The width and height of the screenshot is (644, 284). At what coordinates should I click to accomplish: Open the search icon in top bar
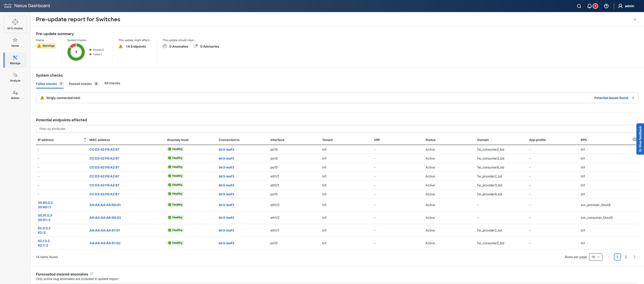coord(579,6)
